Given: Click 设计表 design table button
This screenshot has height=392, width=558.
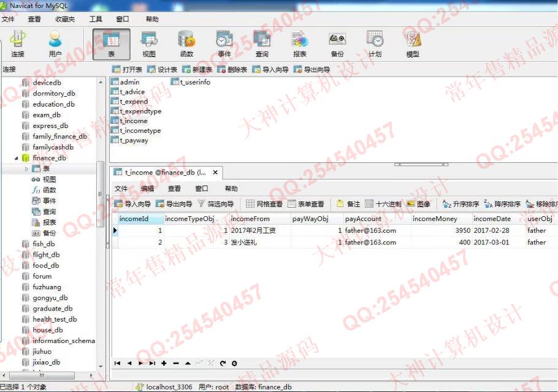Looking at the screenshot, I should 162,70.
